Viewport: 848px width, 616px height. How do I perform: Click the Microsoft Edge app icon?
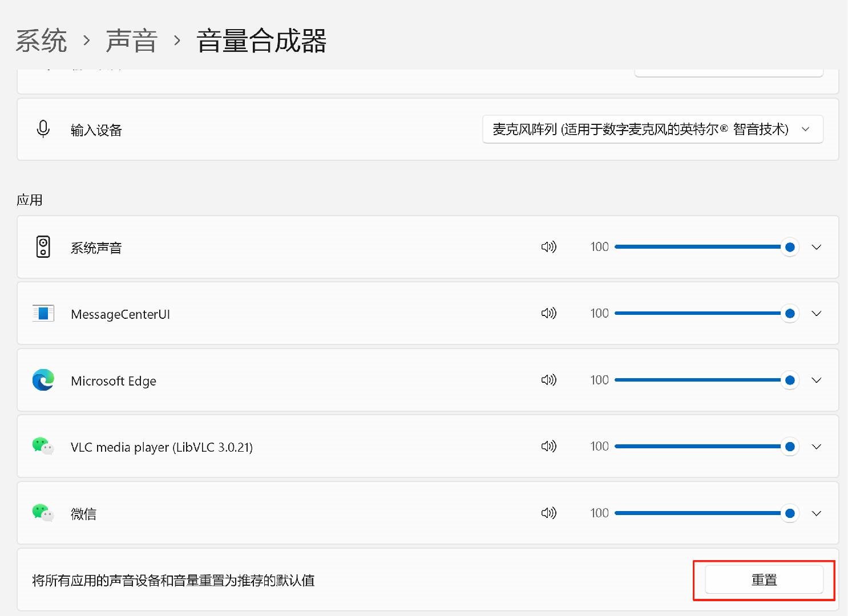click(43, 380)
